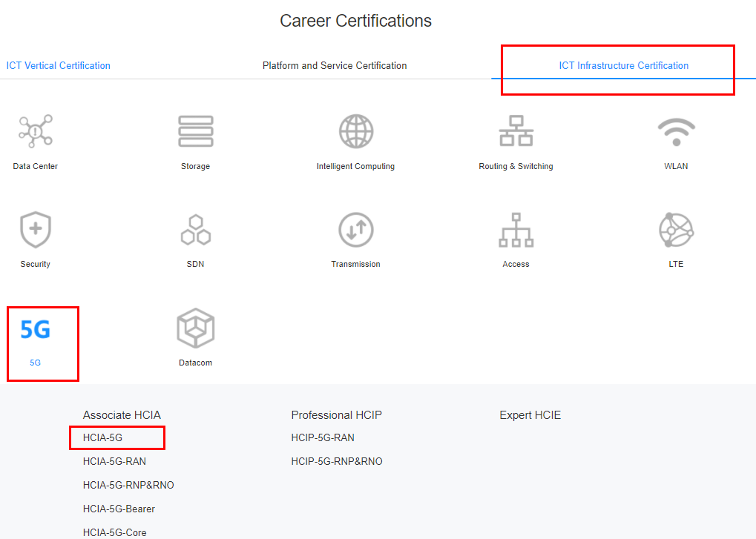Open the Datacom cube icon

[x=196, y=328]
